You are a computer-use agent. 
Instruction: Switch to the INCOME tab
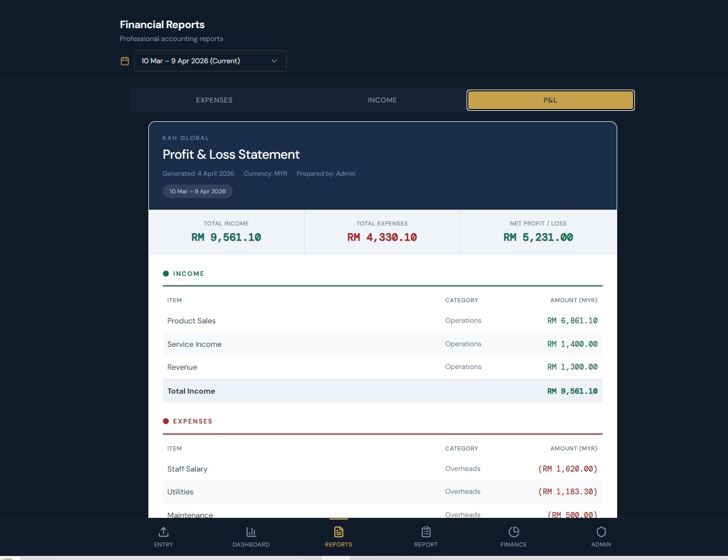382,100
